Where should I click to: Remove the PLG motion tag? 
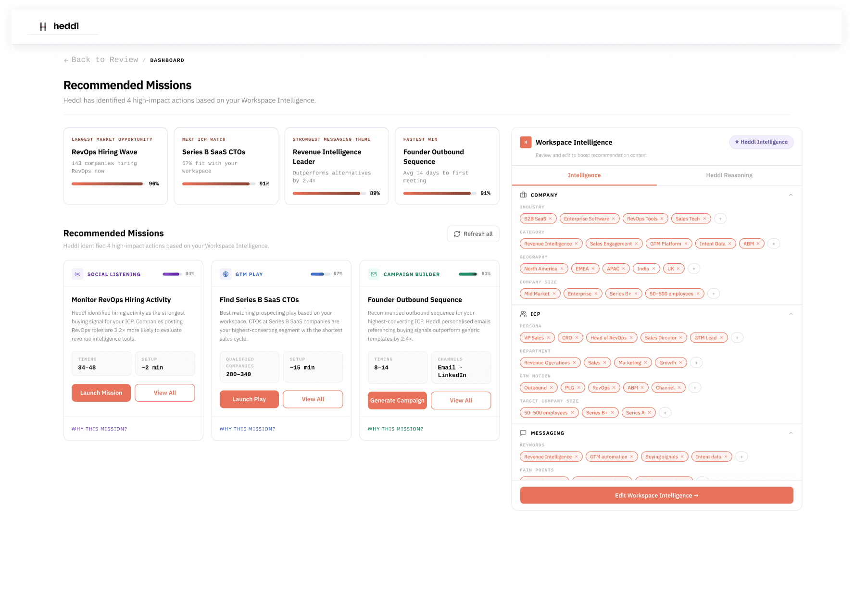pyautogui.click(x=579, y=388)
